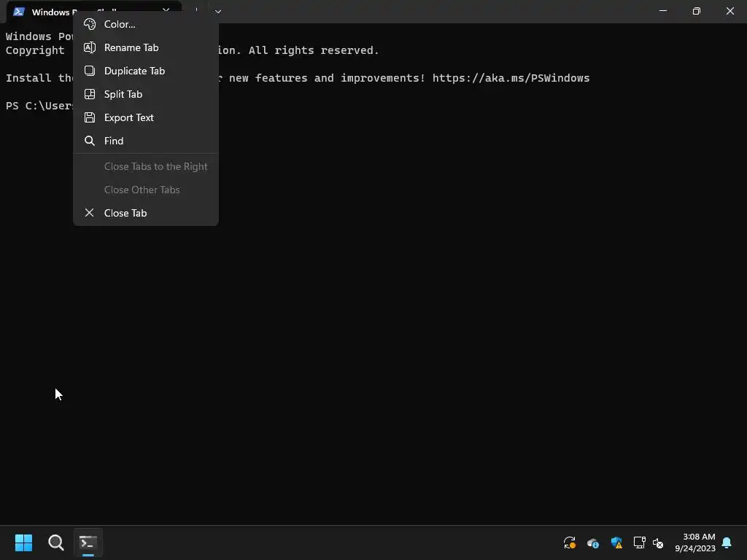Close the Terminal window
This screenshot has width=747, height=560.
729,11
